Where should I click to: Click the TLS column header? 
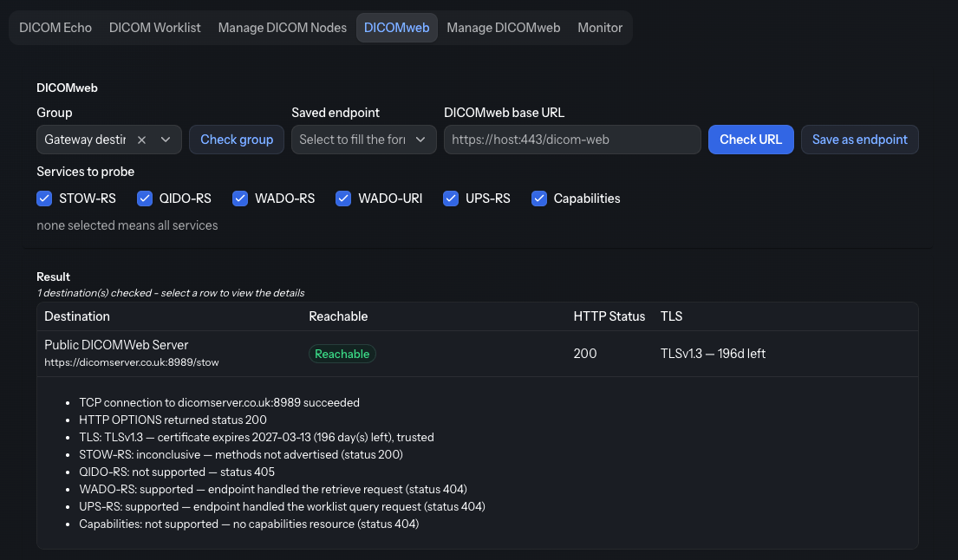click(671, 316)
